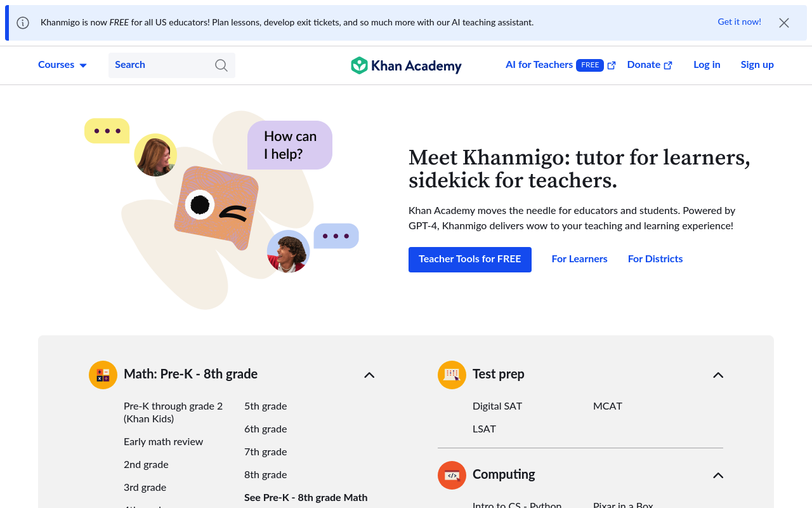Focus the Search input field
Screen dimensions: 812x508
[162, 65]
